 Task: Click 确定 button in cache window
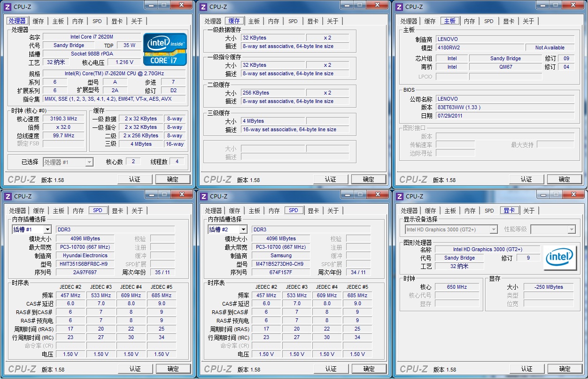click(369, 179)
